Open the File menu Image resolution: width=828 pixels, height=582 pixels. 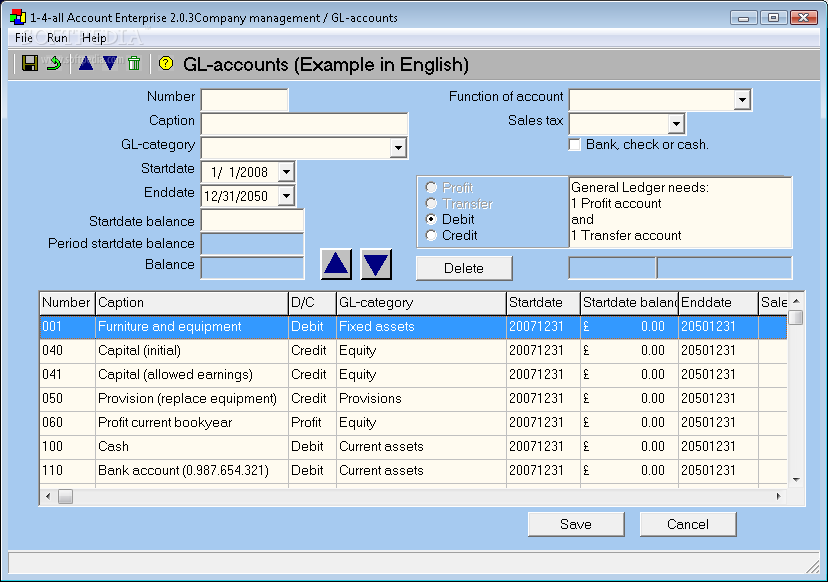pyautogui.click(x=24, y=38)
